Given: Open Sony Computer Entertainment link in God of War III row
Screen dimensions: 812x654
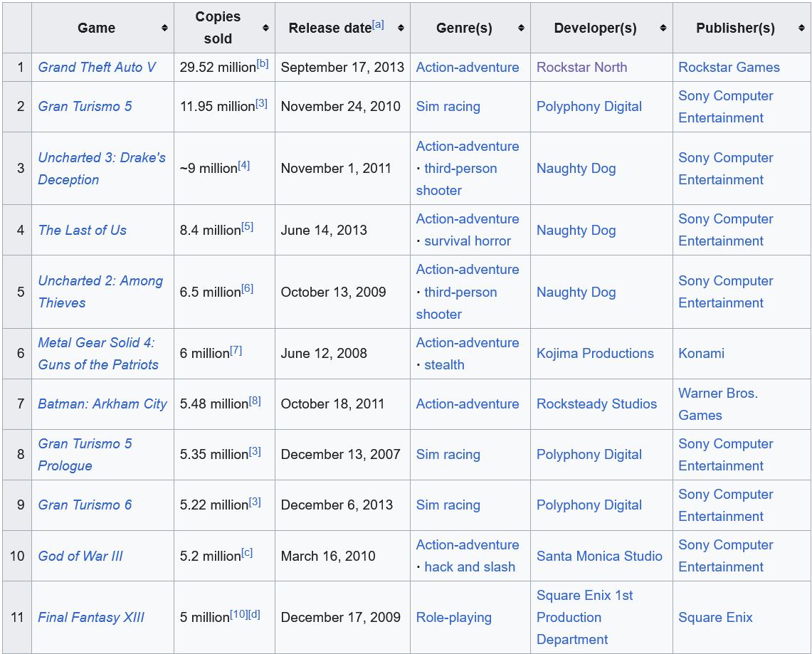Looking at the screenshot, I should (x=725, y=556).
